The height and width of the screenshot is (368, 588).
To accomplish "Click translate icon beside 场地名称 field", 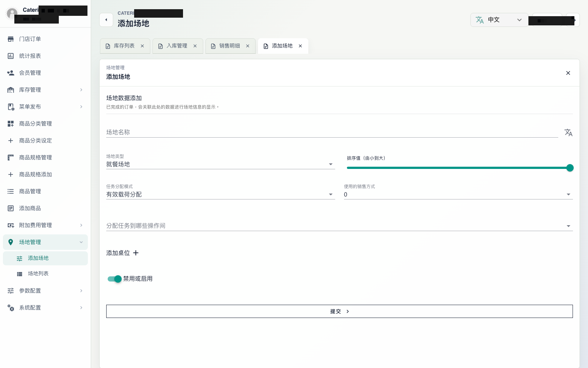I will (569, 132).
